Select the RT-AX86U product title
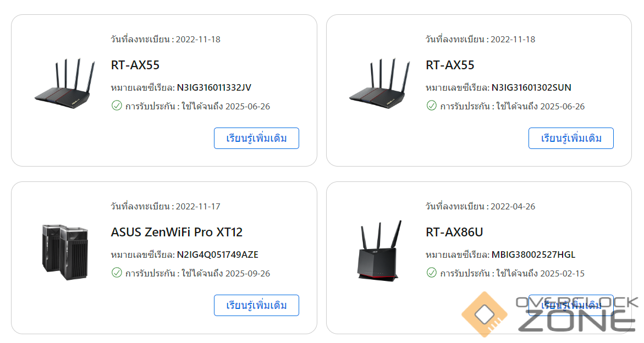This screenshot has height=343, width=644. point(454,232)
